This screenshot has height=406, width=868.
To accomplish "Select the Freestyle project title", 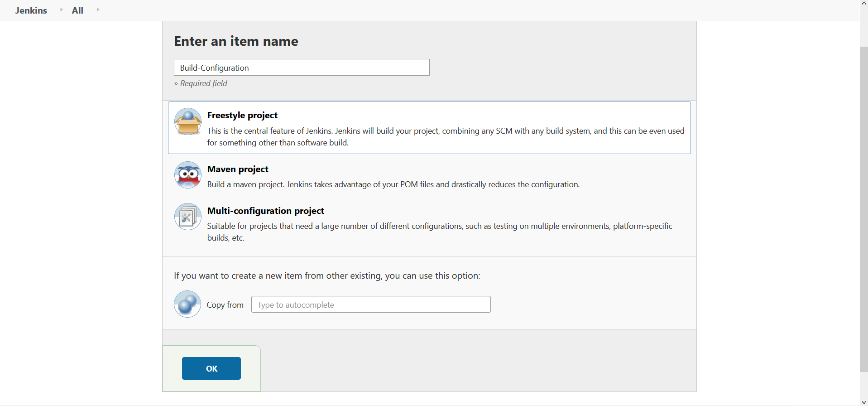I will pos(242,115).
